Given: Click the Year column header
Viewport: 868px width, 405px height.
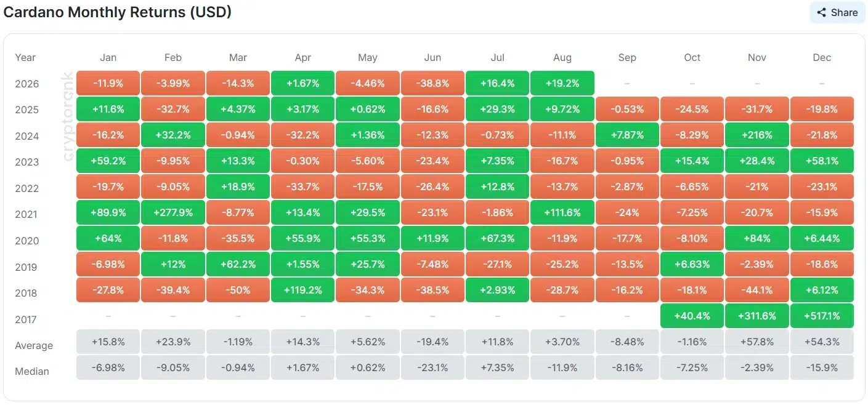Looking at the screenshot, I should [25, 57].
